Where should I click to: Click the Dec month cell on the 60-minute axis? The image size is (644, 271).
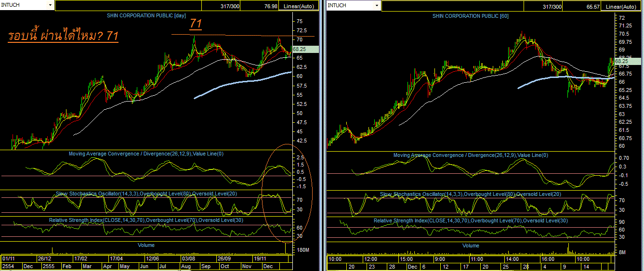tap(412, 266)
